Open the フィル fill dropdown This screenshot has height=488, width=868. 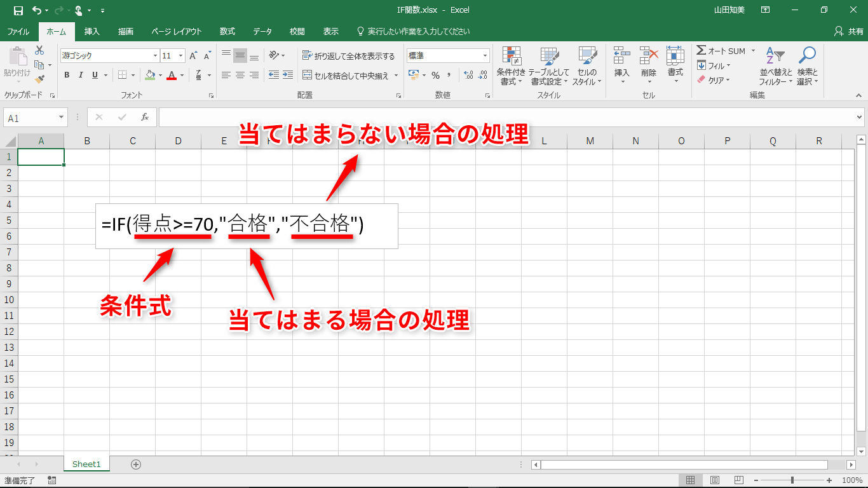click(x=714, y=65)
